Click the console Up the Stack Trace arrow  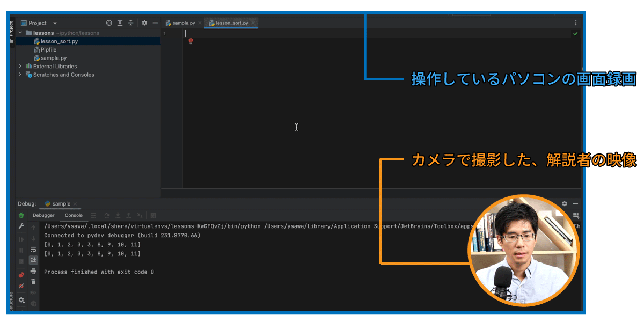coord(33,228)
